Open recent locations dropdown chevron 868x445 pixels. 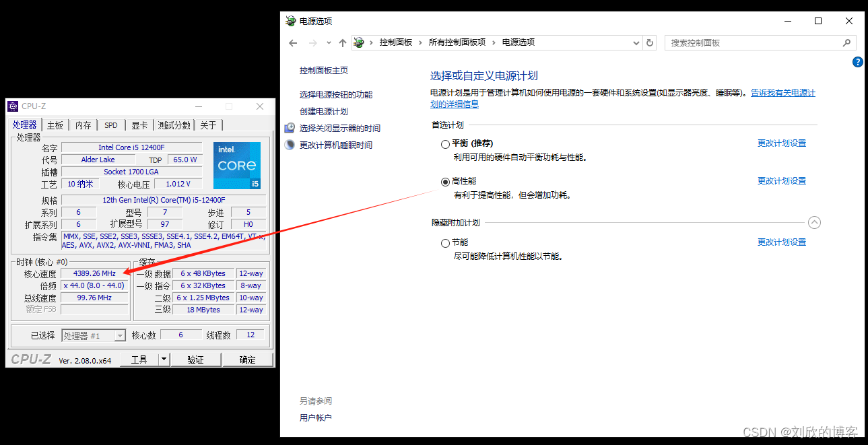[x=329, y=42]
